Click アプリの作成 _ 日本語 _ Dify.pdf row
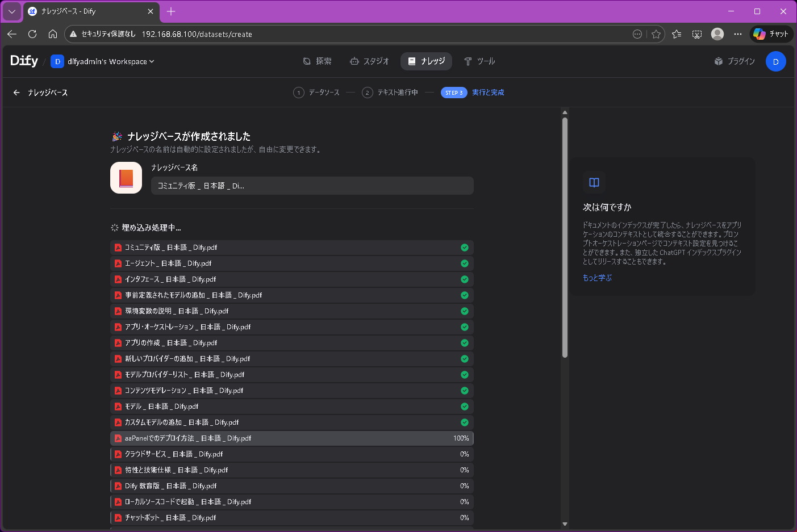 [292, 343]
